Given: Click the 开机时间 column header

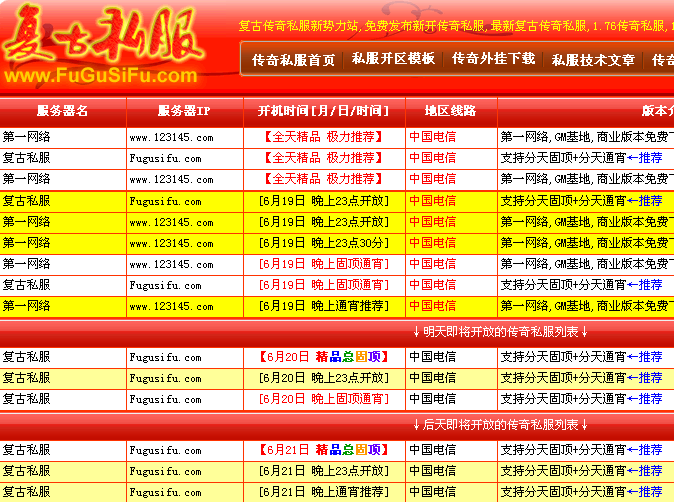Looking at the screenshot, I should (x=323, y=111).
